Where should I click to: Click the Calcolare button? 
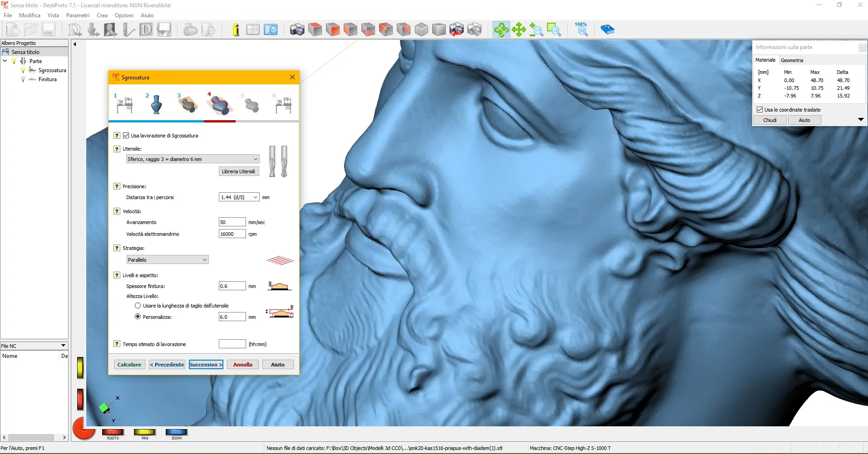click(x=129, y=365)
